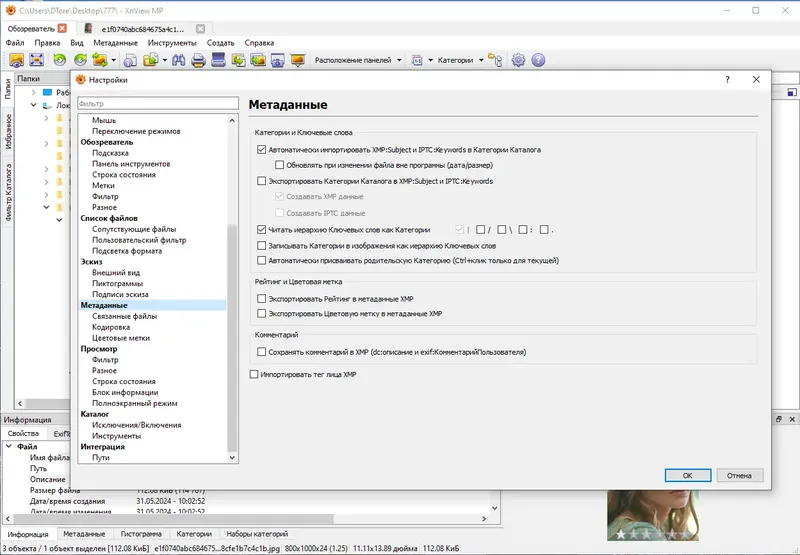The width and height of the screenshot is (800, 555).
Task: Click the Screen capture camera icon
Action: point(278,60)
